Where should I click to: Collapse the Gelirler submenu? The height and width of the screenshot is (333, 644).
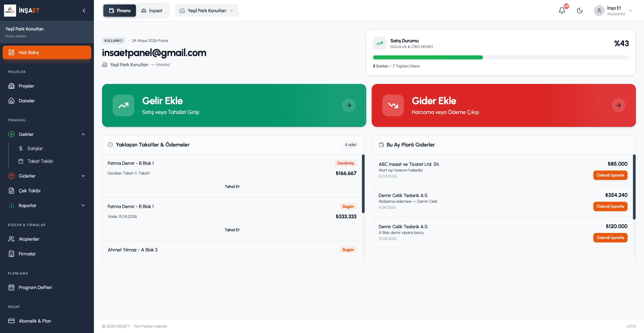[x=83, y=134]
